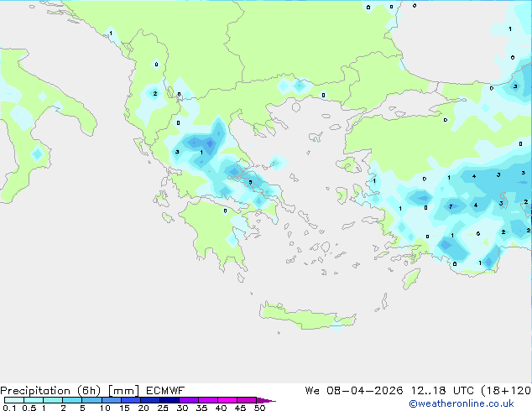Click the legend value label "25"
The image size is (532, 411).
tap(163, 408)
